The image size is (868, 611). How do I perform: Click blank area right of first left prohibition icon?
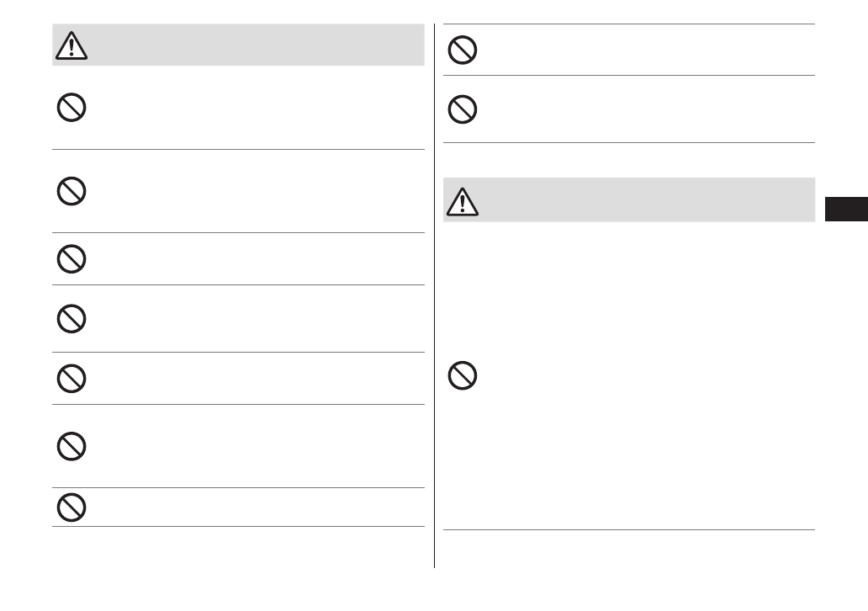252,109
